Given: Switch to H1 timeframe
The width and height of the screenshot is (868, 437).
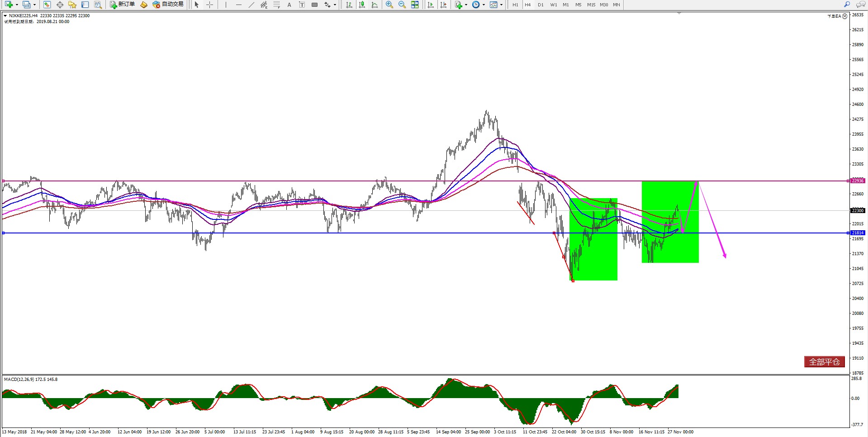Looking at the screenshot, I should pyautogui.click(x=515, y=5).
